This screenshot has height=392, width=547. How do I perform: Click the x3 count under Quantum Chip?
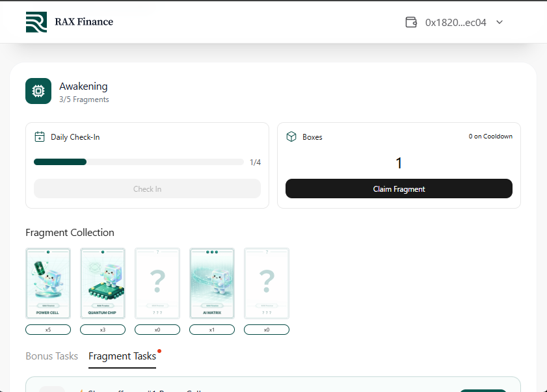point(103,330)
